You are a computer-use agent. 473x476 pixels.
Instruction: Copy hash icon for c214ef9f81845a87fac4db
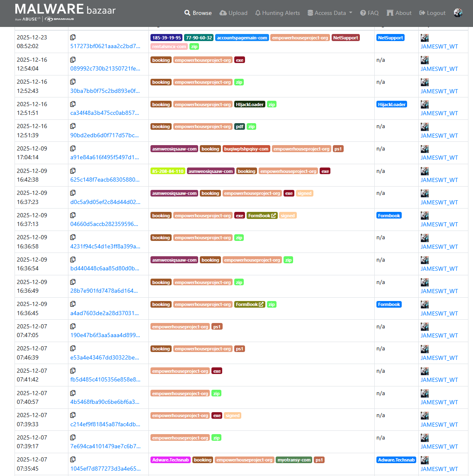[x=73, y=415]
